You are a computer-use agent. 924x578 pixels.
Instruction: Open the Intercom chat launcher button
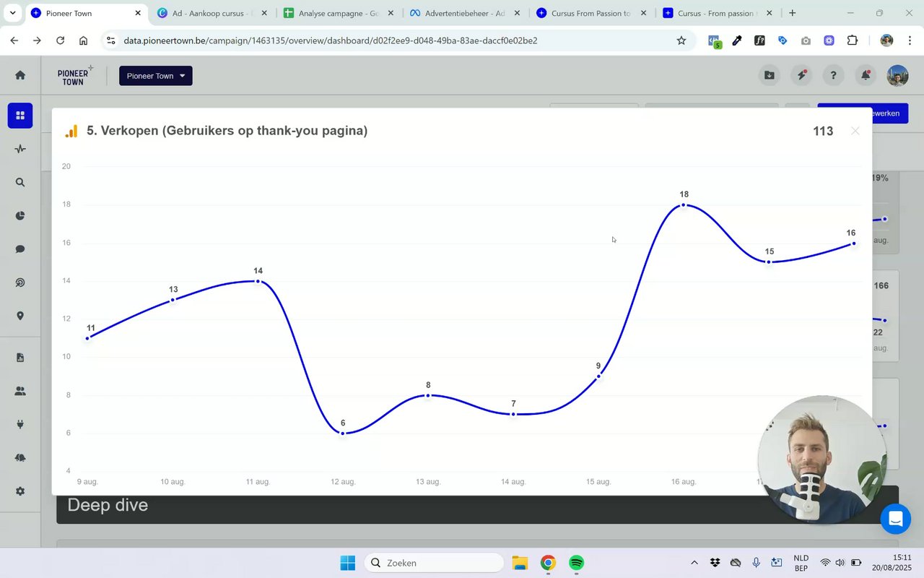click(x=896, y=519)
